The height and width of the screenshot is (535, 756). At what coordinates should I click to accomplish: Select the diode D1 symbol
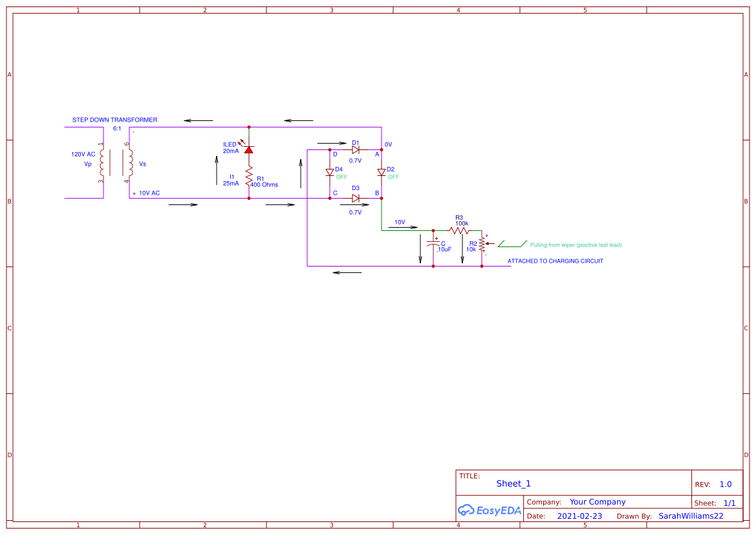[356, 149]
